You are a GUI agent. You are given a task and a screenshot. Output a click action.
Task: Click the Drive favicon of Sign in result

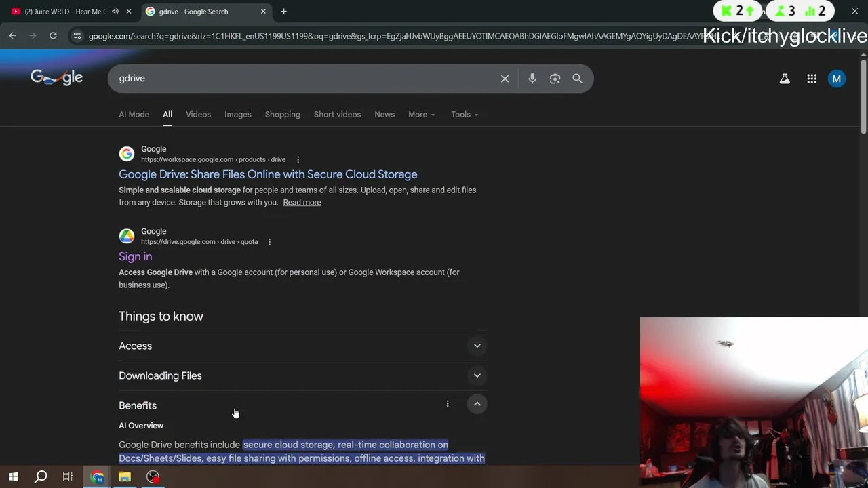tap(127, 236)
